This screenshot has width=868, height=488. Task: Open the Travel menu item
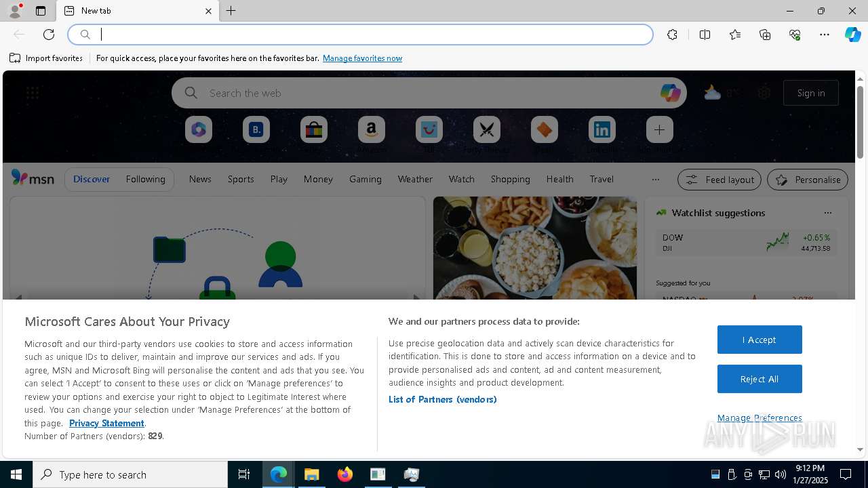[601, 179]
